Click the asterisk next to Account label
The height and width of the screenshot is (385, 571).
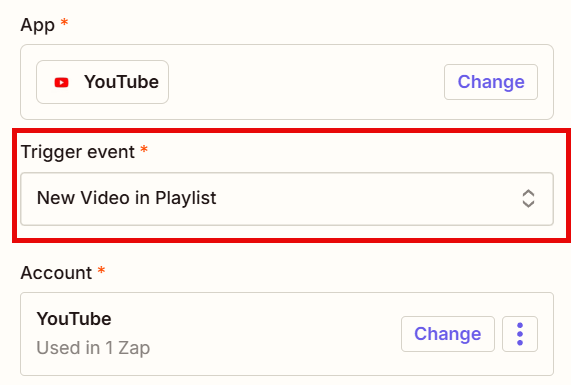click(x=102, y=270)
